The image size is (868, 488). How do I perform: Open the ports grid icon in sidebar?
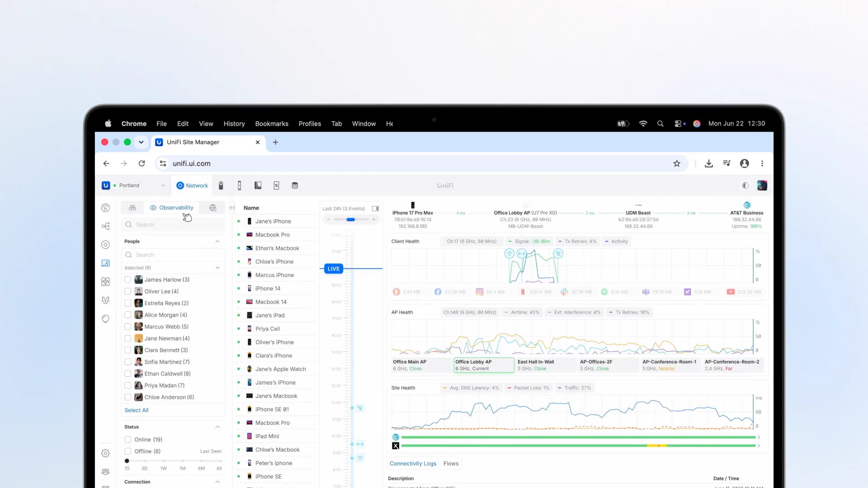click(x=105, y=282)
